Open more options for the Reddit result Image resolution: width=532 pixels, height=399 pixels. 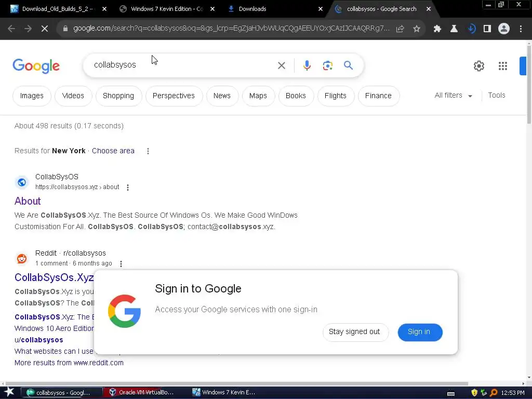point(121,263)
